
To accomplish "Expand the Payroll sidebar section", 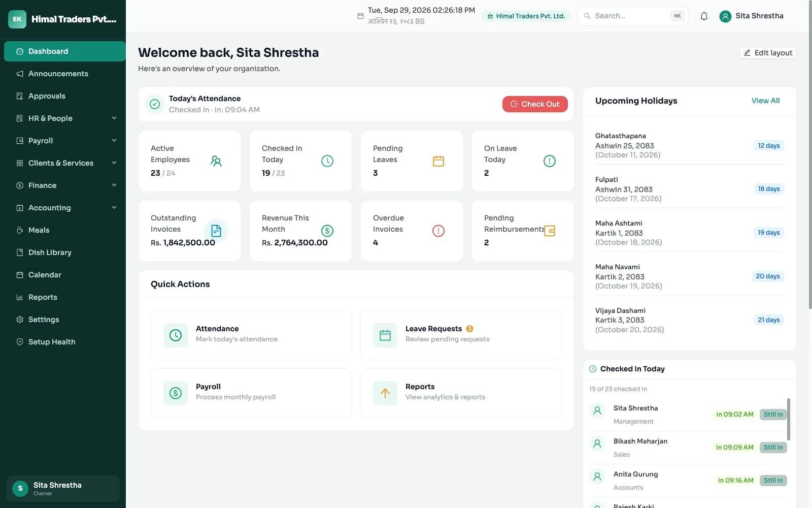I will (x=65, y=141).
